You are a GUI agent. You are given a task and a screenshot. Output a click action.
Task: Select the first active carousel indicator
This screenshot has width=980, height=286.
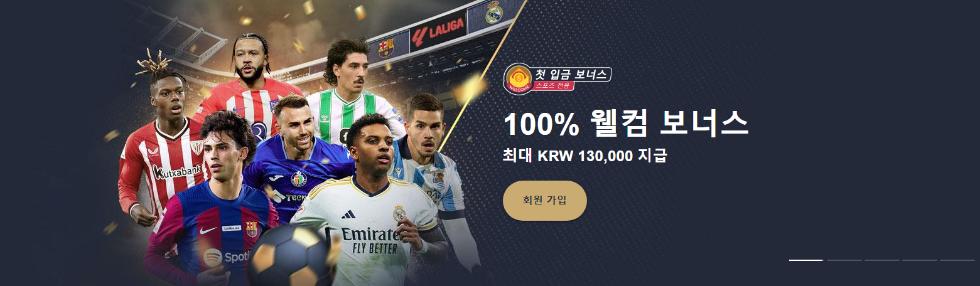pyautogui.click(x=805, y=260)
